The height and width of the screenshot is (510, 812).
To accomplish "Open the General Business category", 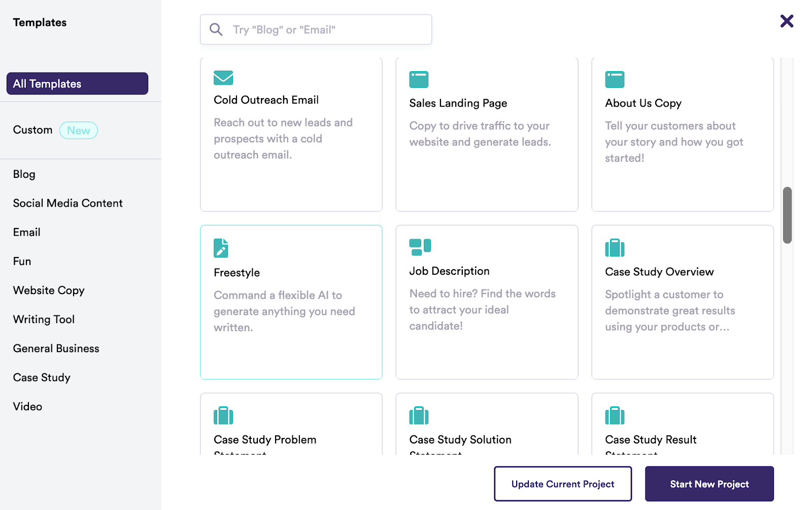I will tap(56, 348).
